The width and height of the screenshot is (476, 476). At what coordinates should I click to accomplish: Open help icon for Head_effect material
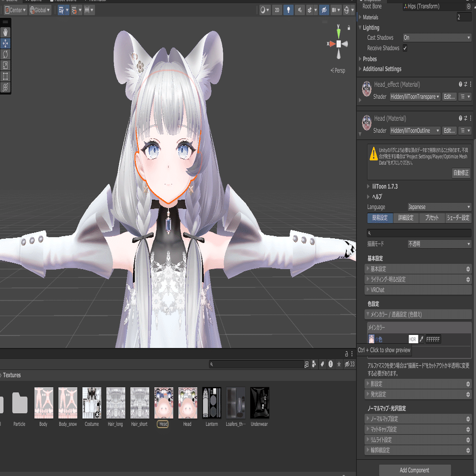pyautogui.click(x=460, y=85)
